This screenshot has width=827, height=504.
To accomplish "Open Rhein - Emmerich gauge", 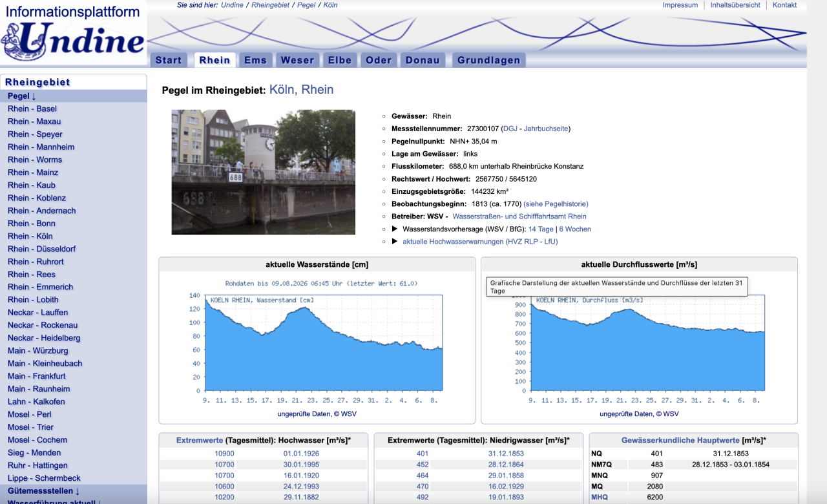I will [40, 287].
